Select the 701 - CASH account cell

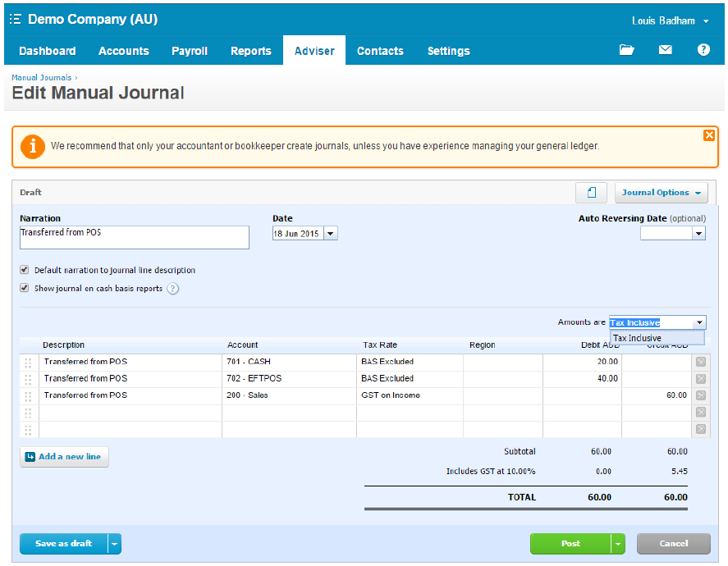pyautogui.click(x=289, y=362)
